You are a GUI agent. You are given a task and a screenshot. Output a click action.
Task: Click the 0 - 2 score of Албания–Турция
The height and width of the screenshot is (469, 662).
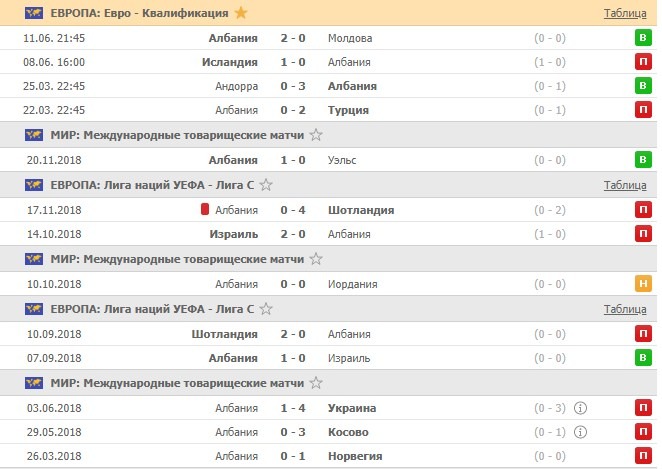[292, 110]
